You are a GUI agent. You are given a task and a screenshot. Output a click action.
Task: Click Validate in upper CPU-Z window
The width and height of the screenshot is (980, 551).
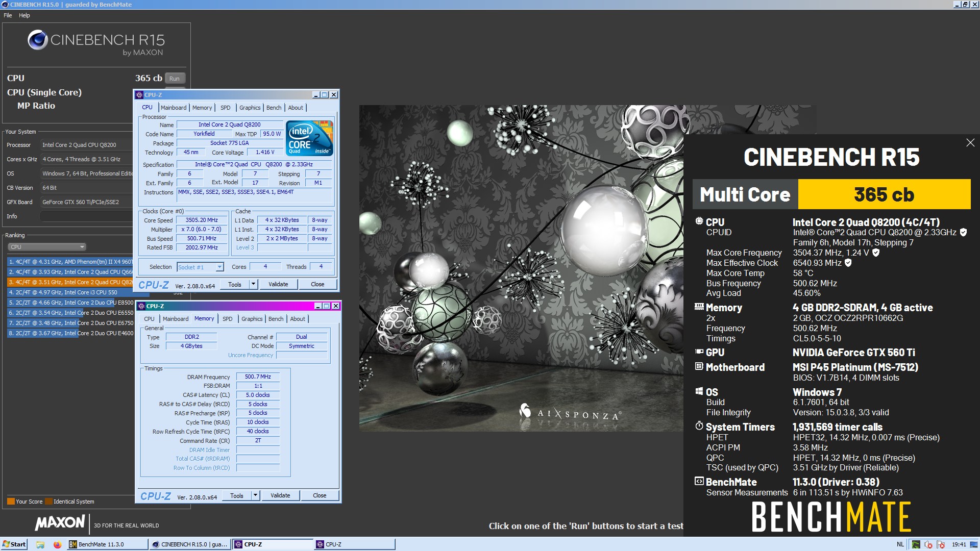click(278, 284)
